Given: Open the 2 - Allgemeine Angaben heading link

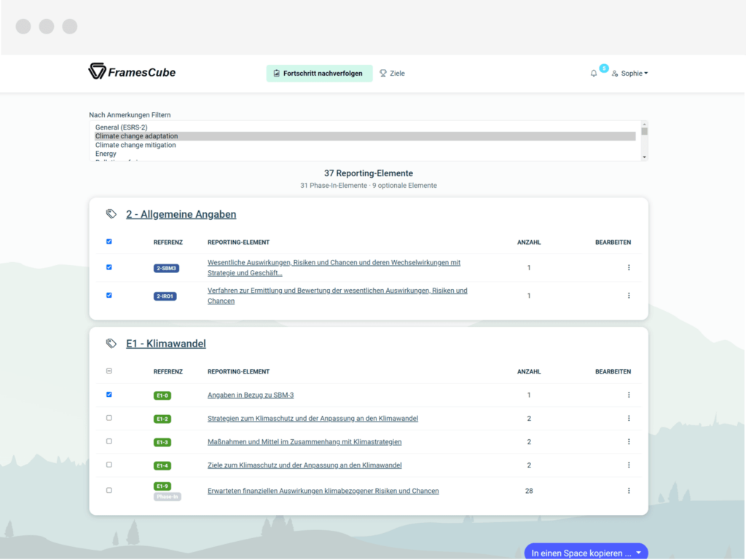Looking at the screenshot, I should pyautogui.click(x=181, y=214).
